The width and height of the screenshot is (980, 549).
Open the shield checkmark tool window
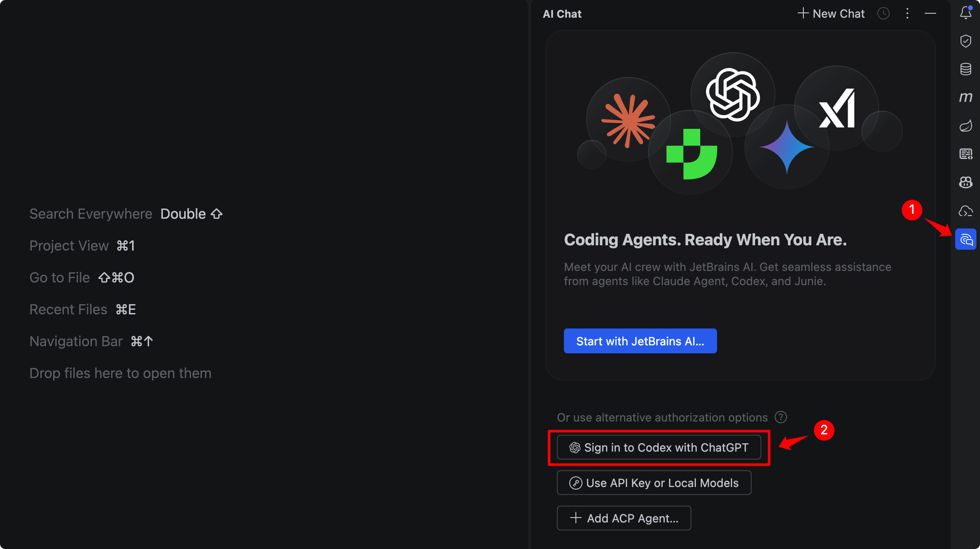point(965,41)
